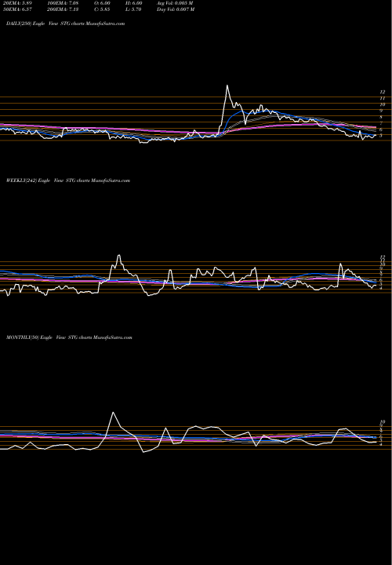
Task: Click the weekly chart highest price peak
Action: click(119, 256)
